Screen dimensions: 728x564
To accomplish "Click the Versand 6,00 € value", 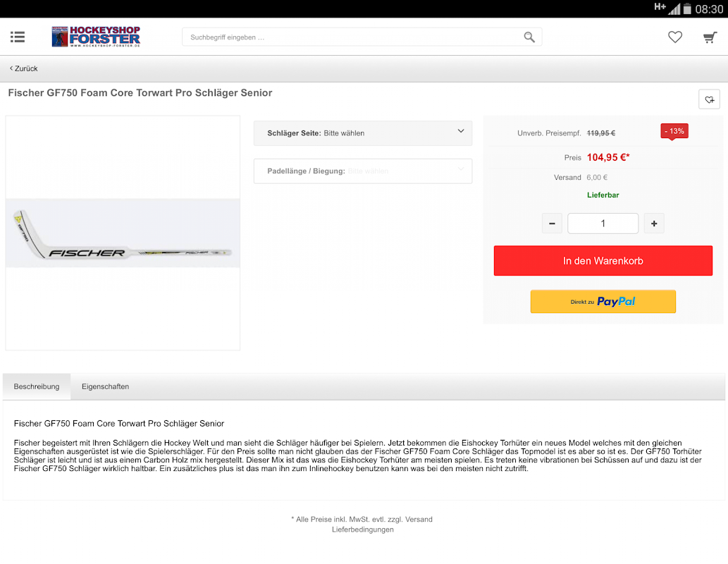I will (597, 178).
